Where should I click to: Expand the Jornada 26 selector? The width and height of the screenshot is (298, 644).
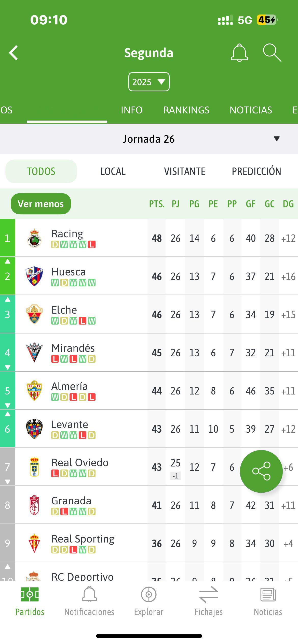pos(149,139)
